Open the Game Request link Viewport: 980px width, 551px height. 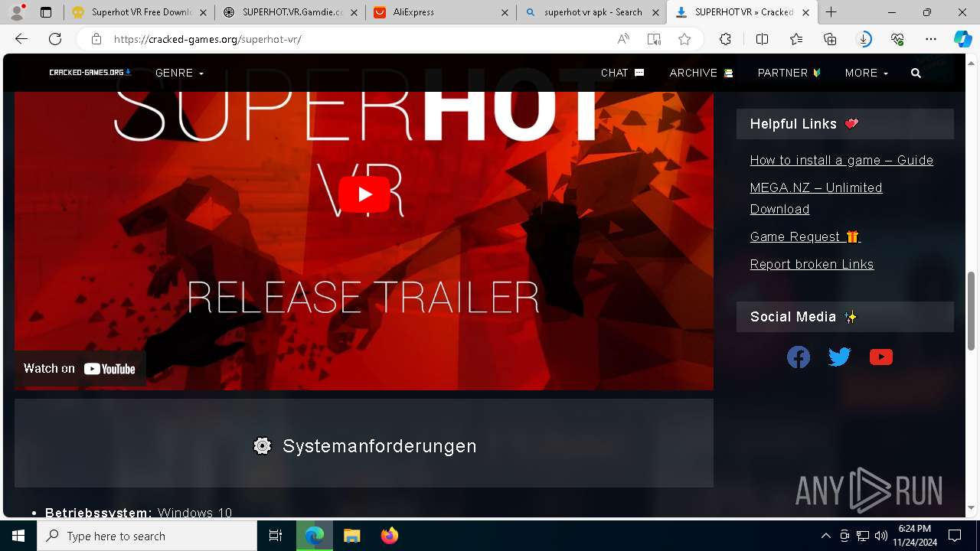tap(805, 236)
